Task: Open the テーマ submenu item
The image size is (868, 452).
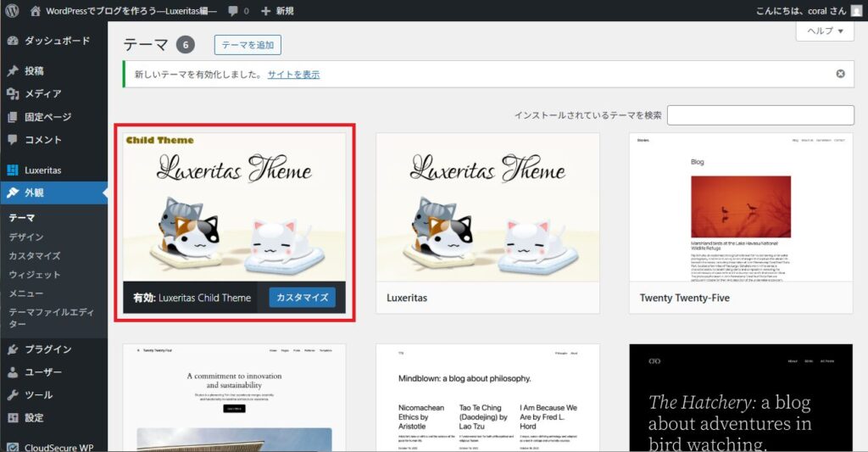Action: [x=21, y=218]
